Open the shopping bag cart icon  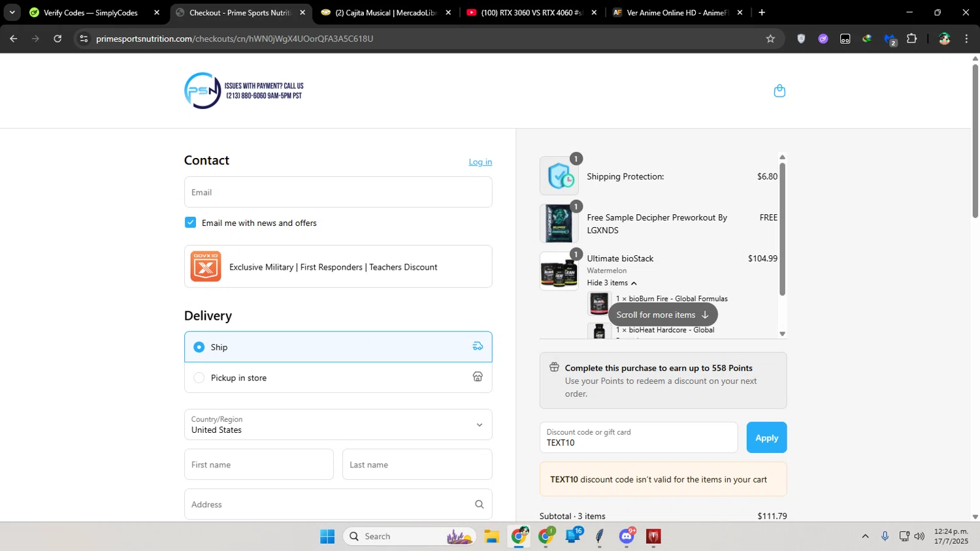pyautogui.click(x=779, y=91)
